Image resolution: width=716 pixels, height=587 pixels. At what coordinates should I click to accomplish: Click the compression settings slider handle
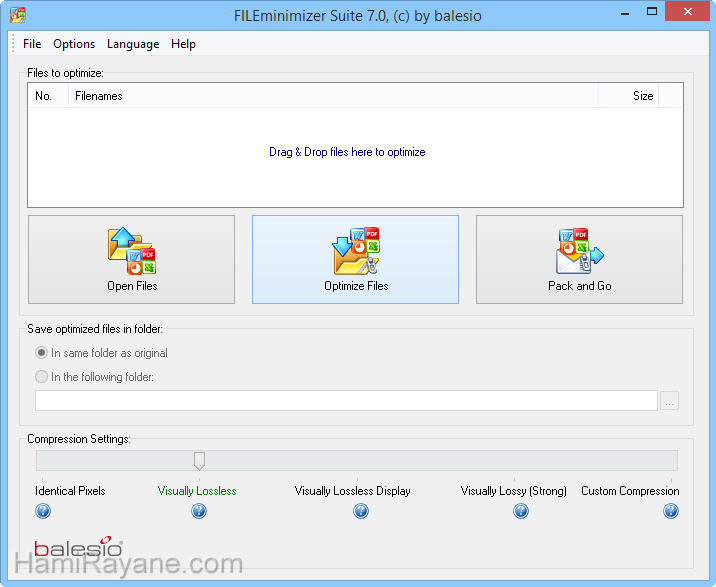click(199, 460)
